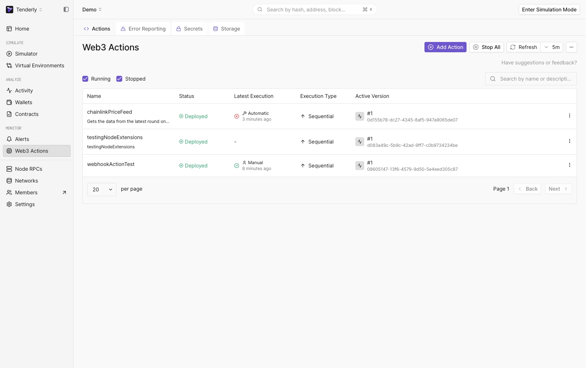Open row menu for chainlinkPriceFeed
Image resolution: width=588 pixels, height=368 pixels.
click(x=570, y=116)
